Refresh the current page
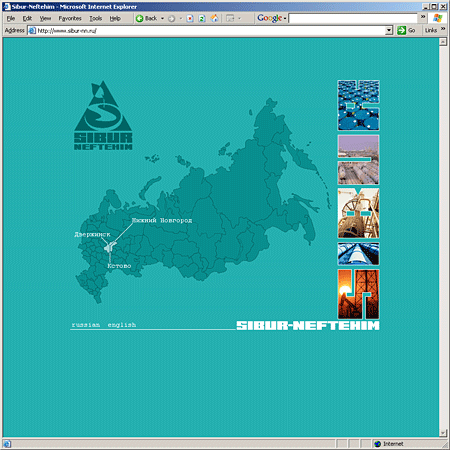450x450 pixels. 202,18
